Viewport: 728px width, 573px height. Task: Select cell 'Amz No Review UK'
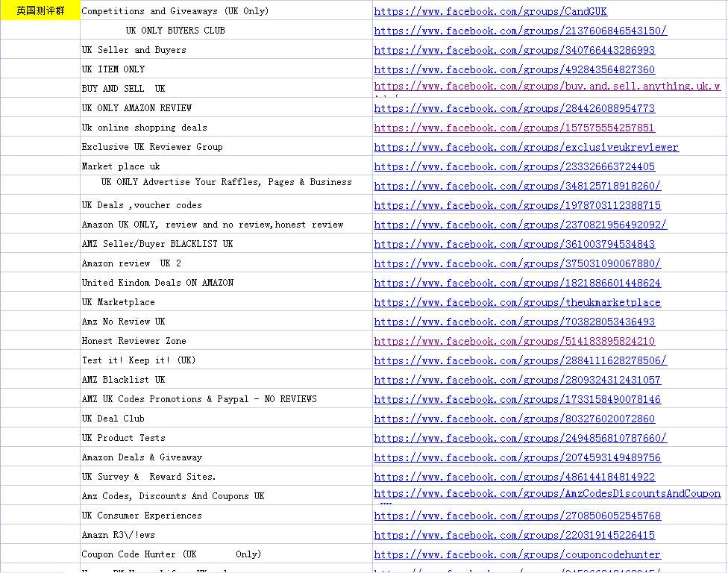pos(226,321)
